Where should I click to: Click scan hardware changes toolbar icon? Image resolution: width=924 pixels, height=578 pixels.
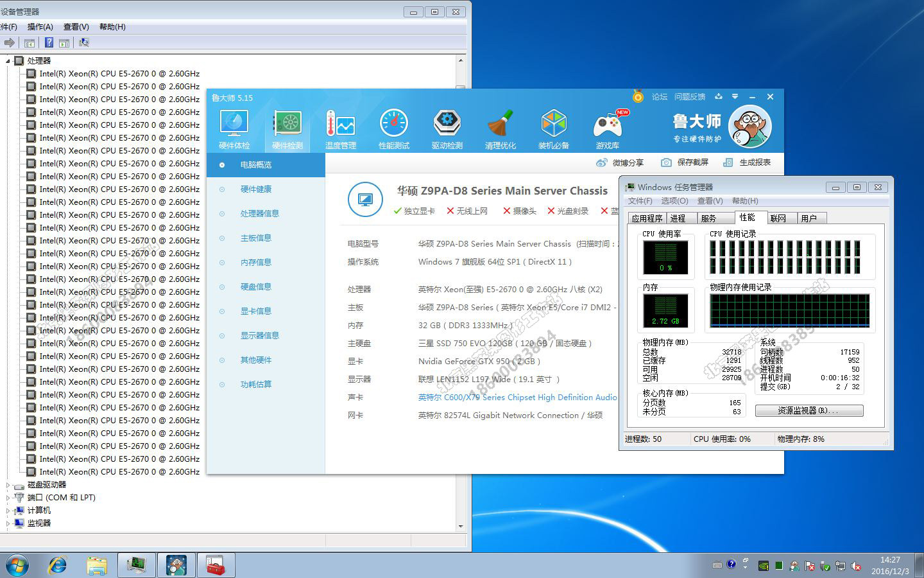(x=83, y=42)
